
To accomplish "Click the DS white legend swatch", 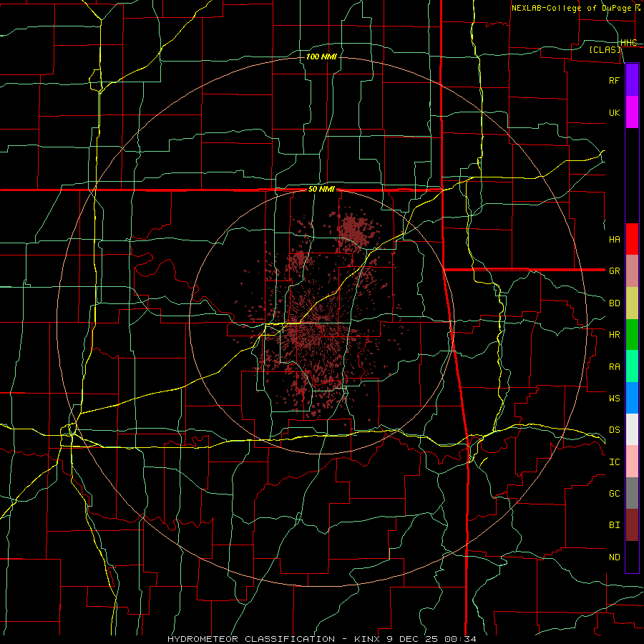I will point(632,429).
